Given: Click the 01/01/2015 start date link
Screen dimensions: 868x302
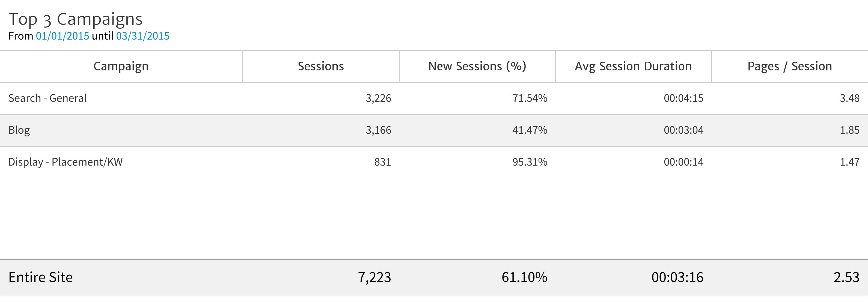Looking at the screenshot, I should coord(62,36).
